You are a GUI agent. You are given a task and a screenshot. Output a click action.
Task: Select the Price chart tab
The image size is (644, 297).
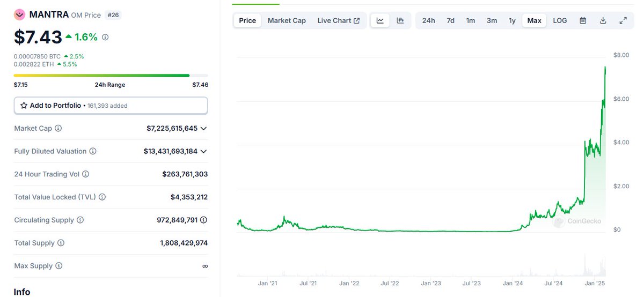pos(247,20)
